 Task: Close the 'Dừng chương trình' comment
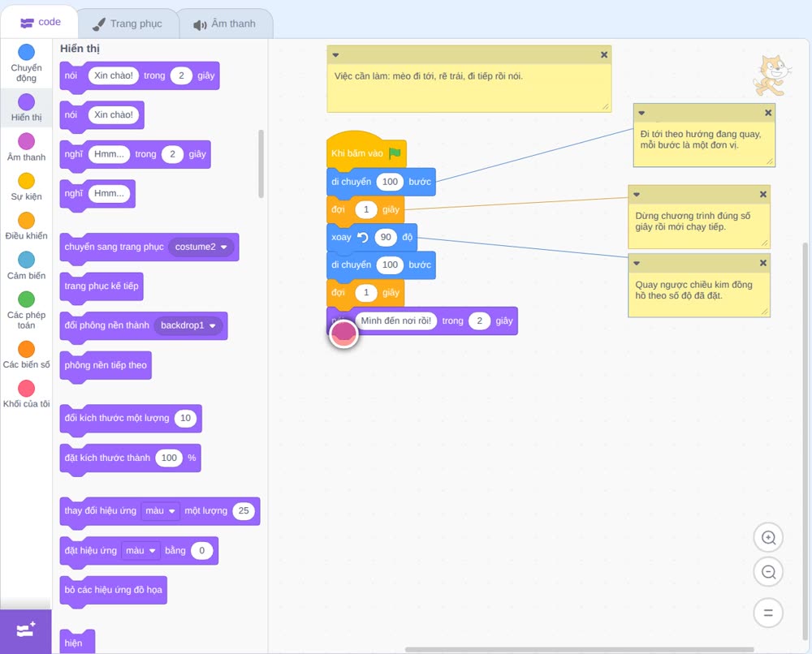pos(762,195)
